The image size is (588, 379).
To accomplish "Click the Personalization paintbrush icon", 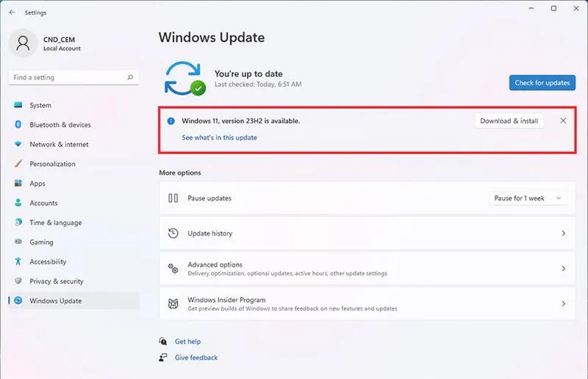I will [18, 164].
